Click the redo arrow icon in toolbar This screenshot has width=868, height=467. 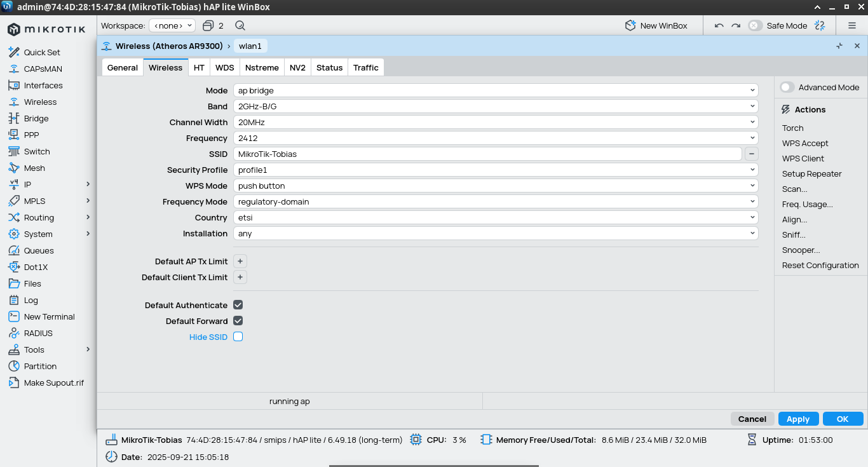(x=736, y=26)
